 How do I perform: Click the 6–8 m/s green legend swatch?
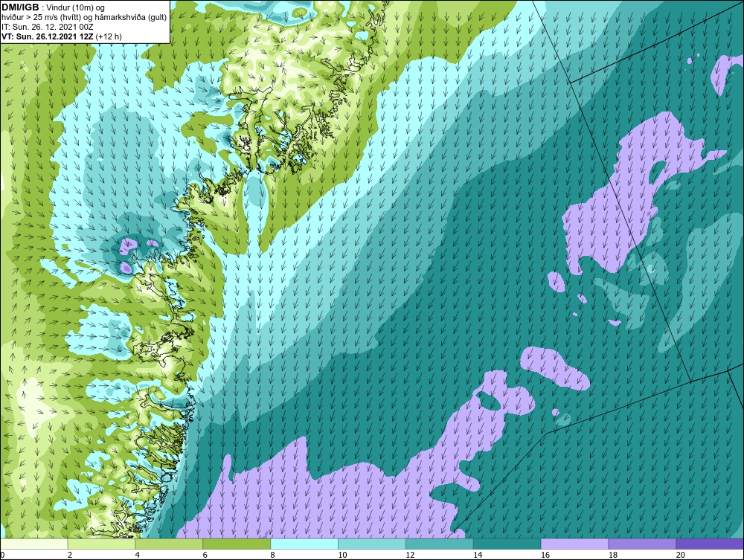click(237, 544)
